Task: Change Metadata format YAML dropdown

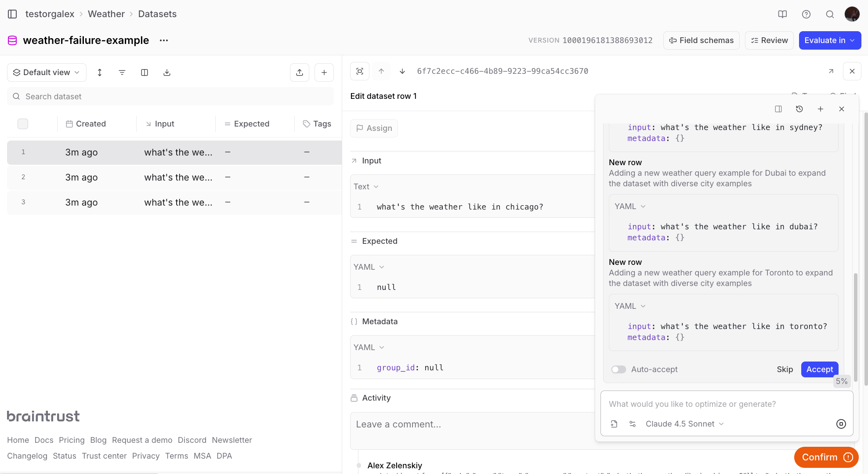Action: [x=369, y=347]
